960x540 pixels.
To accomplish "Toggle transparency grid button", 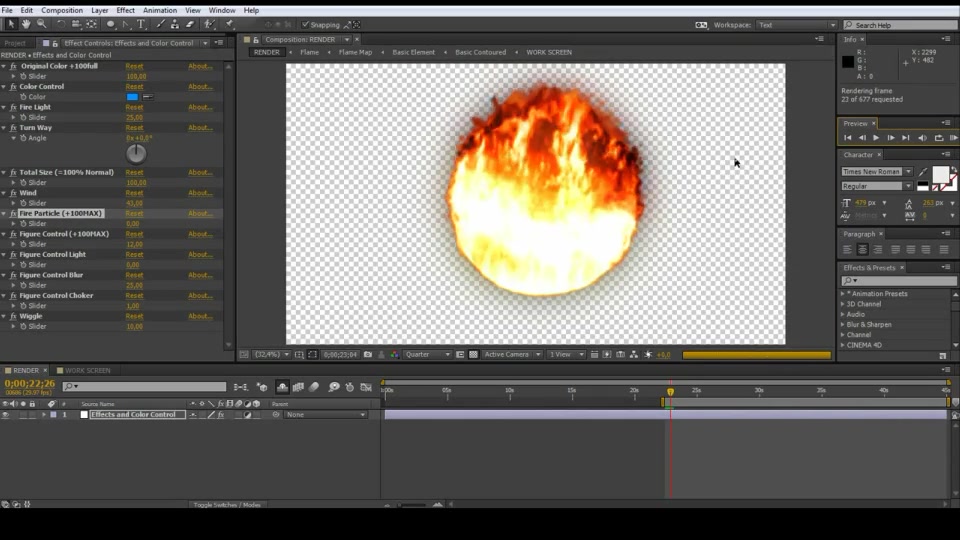I will coord(473,354).
